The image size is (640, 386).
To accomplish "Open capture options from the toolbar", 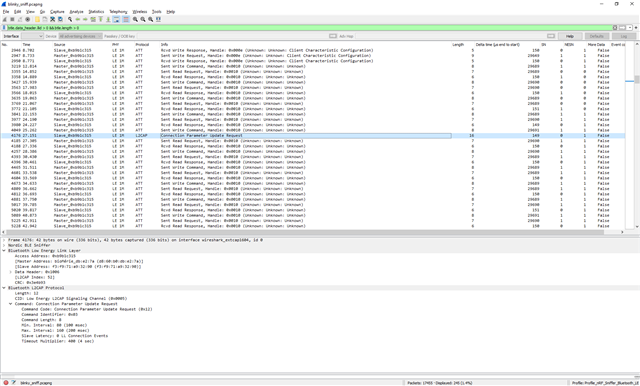I will tap(27, 19).
